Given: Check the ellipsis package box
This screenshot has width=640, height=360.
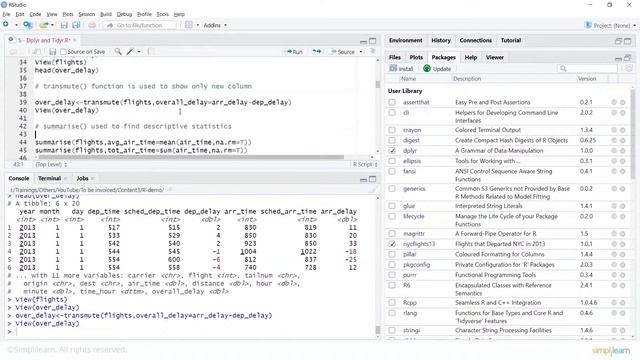Looking at the screenshot, I should tap(392, 161).
